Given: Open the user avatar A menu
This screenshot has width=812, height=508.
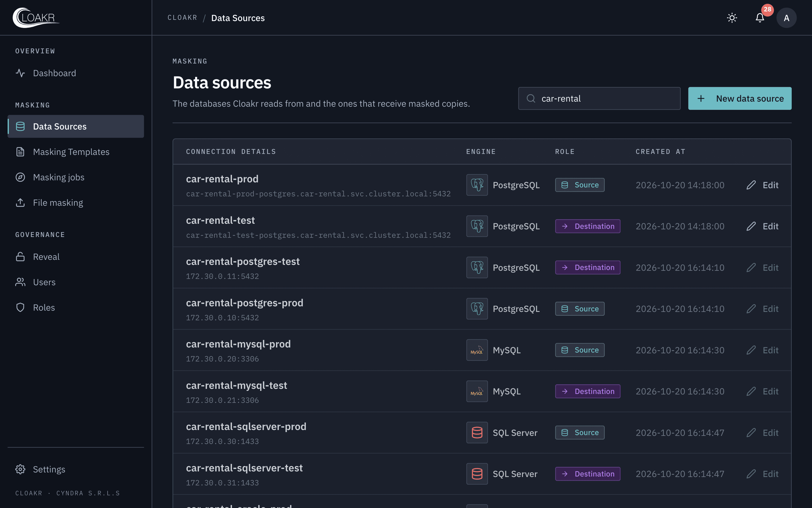Looking at the screenshot, I should point(786,18).
